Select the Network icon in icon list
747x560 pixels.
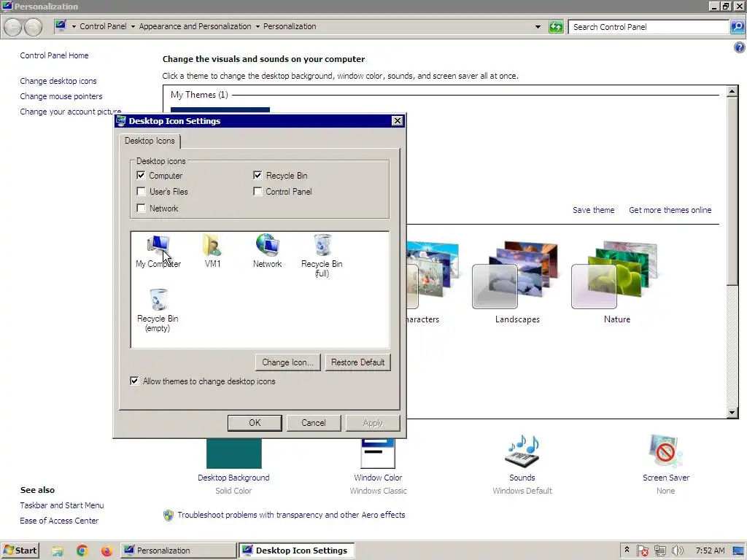point(267,251)
